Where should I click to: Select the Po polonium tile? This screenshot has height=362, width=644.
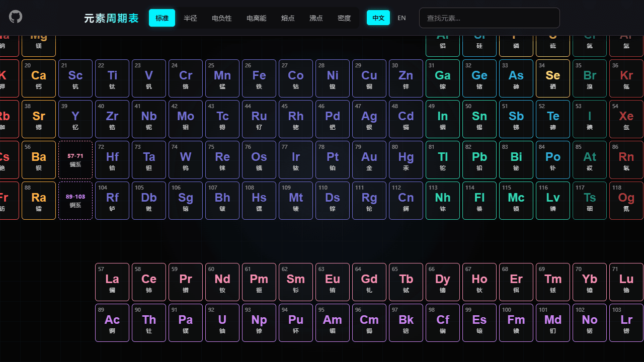[553, 160]
